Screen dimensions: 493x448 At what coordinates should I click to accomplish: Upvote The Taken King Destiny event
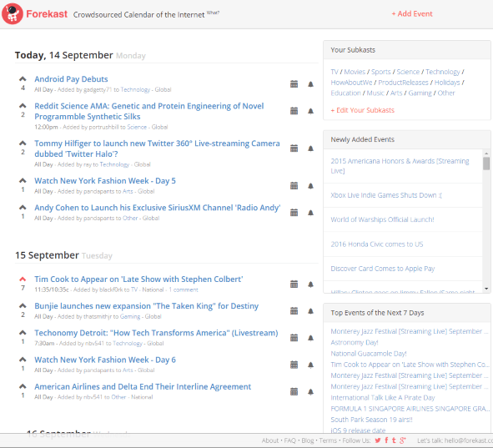click(23, 305)
